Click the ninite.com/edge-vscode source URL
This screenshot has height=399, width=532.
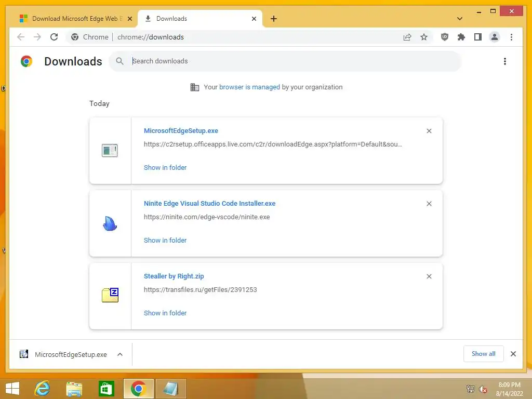pos(207,217)
